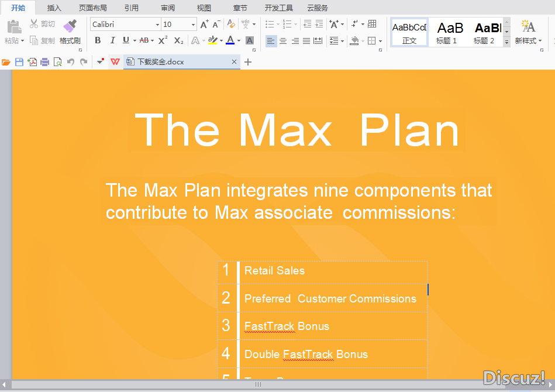Click the Open folder icon

click(x=6, y=63)
